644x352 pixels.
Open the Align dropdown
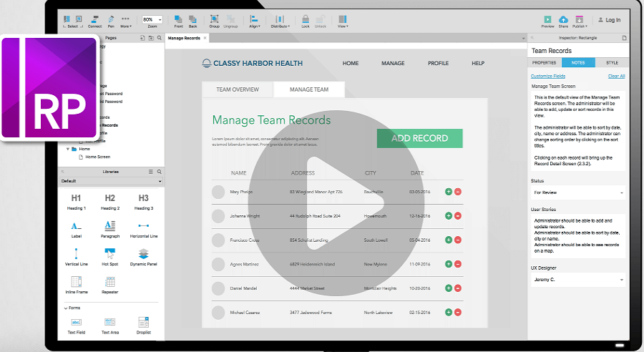point(254,21)
